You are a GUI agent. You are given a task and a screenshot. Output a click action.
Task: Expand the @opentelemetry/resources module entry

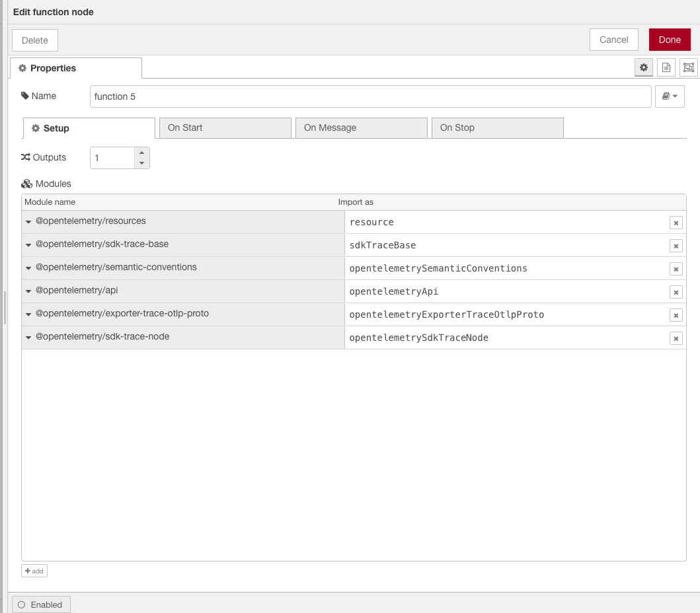28,221
